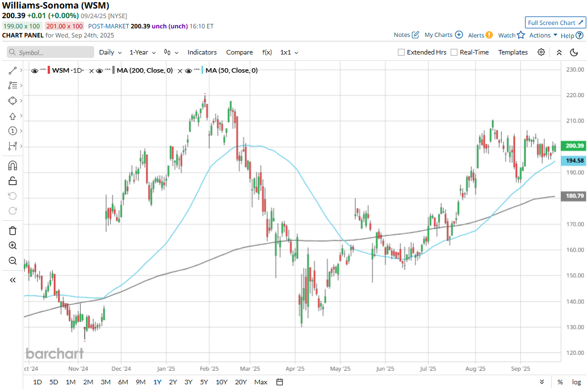This screenshot has height=390, width=588.
Task: Hide the MA 200 indicator line
Action: [x=99, y=70]
